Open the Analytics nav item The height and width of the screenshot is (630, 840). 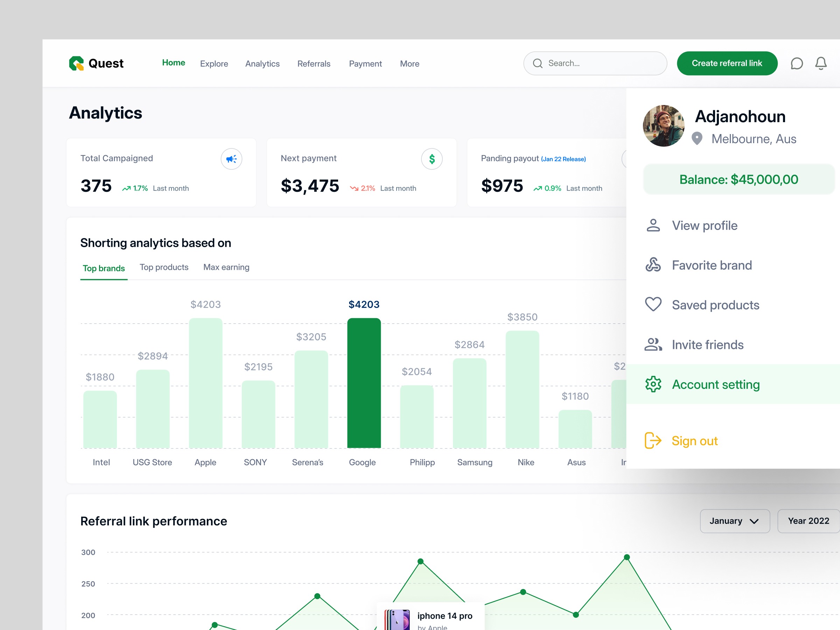pos(262,64)
